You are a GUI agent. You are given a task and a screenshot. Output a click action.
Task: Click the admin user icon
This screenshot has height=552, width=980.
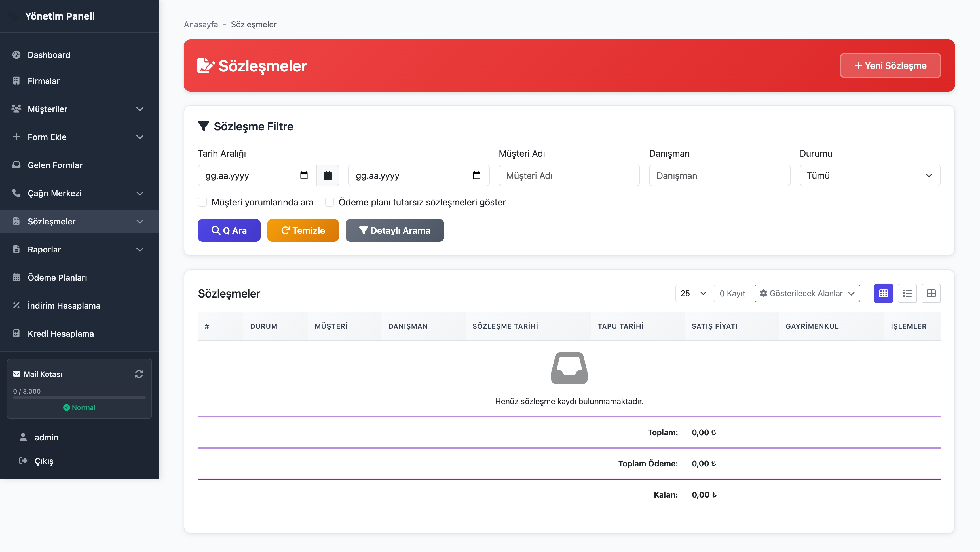(x=23, y=437)
